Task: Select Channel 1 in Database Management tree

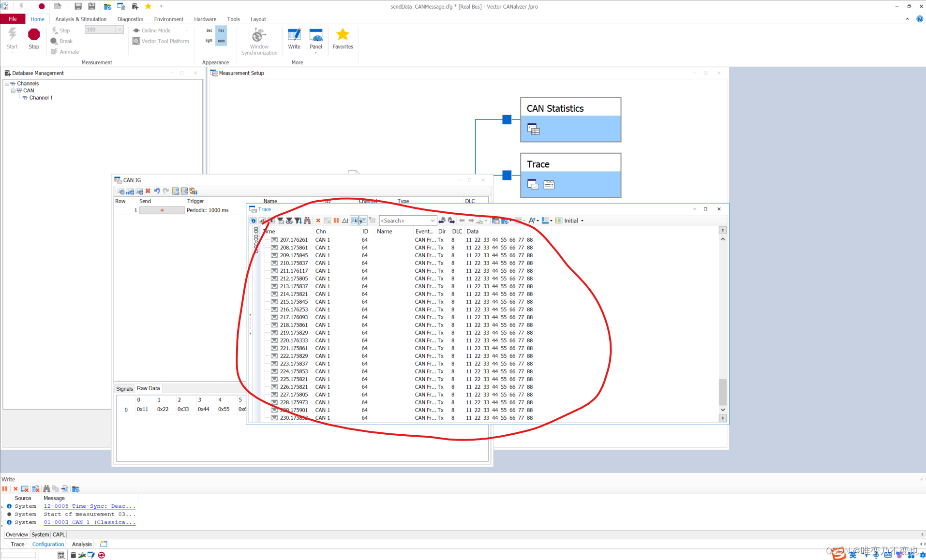Action: coord(41,98)
